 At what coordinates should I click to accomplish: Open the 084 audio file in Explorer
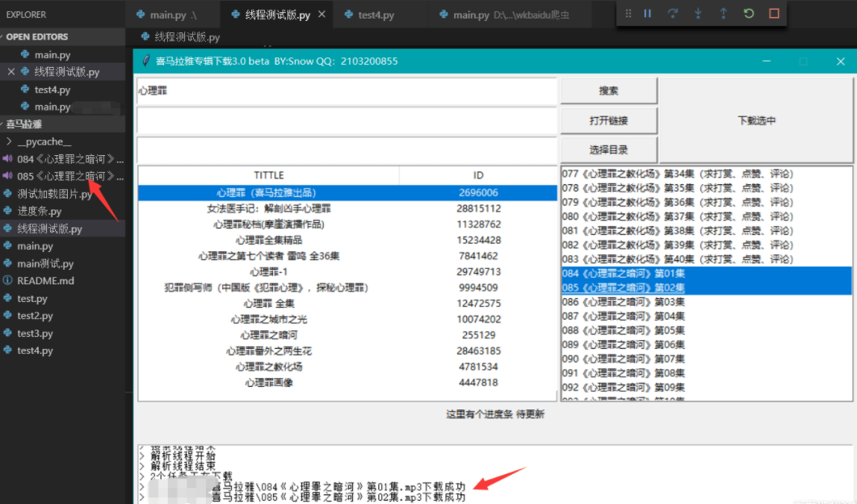pos(65,159)
